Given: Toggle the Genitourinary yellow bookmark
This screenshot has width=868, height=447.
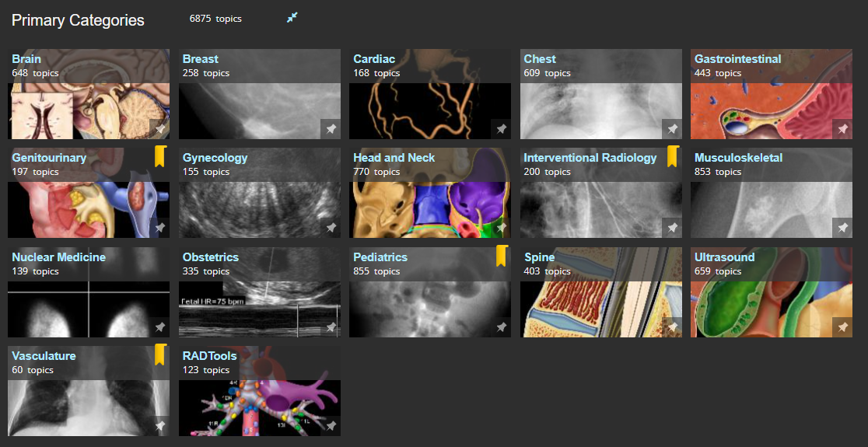Looking at the screenshot, I should (x=159, y=156).
